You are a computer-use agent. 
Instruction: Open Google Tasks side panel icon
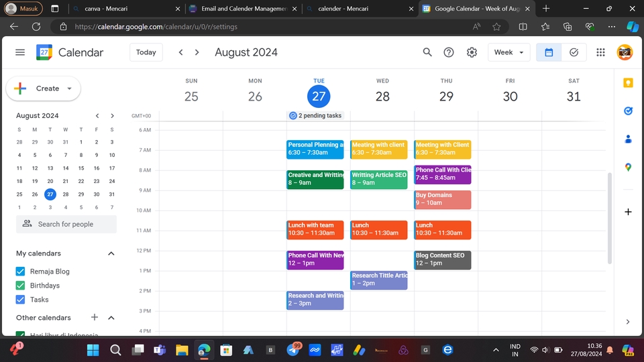628,111
